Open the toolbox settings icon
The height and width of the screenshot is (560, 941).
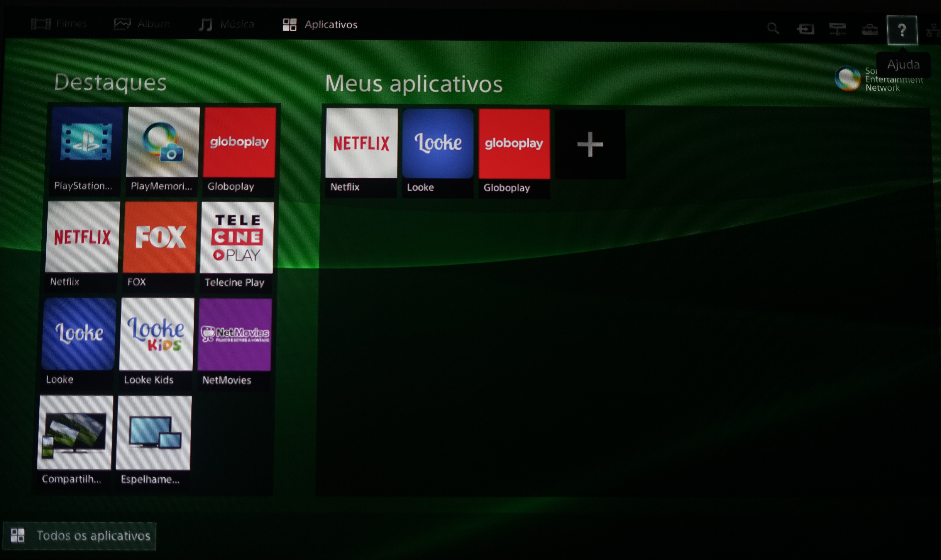(x=870, y=29)
